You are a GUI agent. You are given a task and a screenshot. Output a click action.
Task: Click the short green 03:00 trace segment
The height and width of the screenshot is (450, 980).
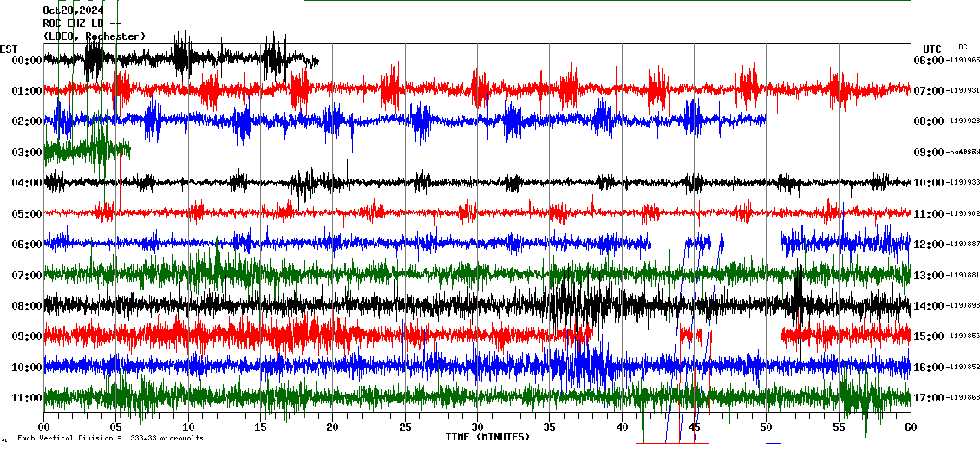(87, 151)
